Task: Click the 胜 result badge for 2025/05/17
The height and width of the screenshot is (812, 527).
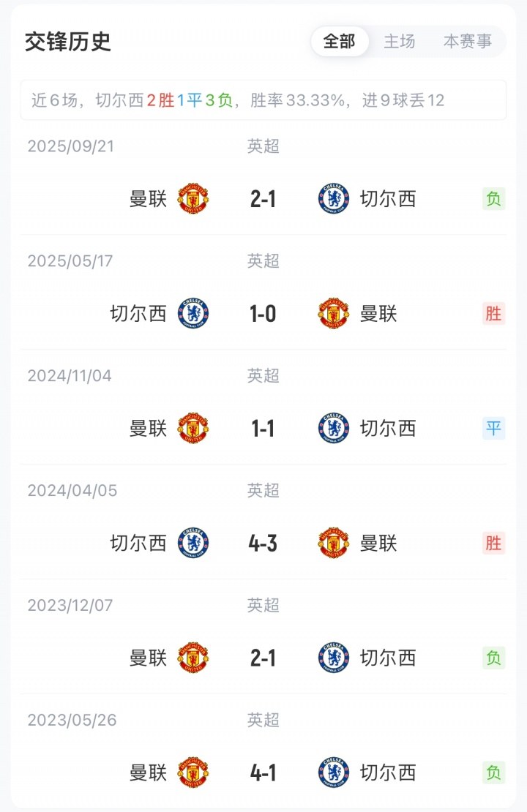Action: click(493, 314)
